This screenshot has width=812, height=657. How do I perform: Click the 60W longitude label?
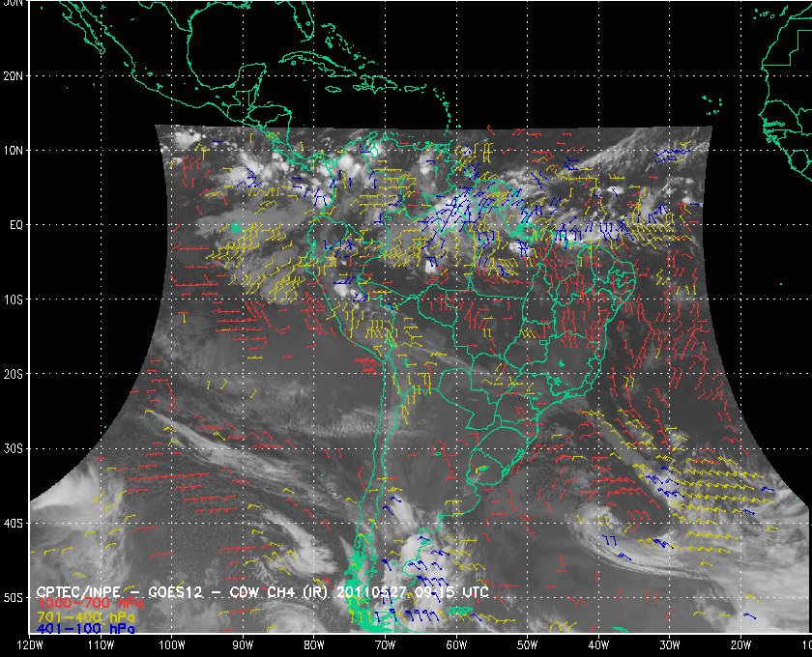tap(456, 645)
